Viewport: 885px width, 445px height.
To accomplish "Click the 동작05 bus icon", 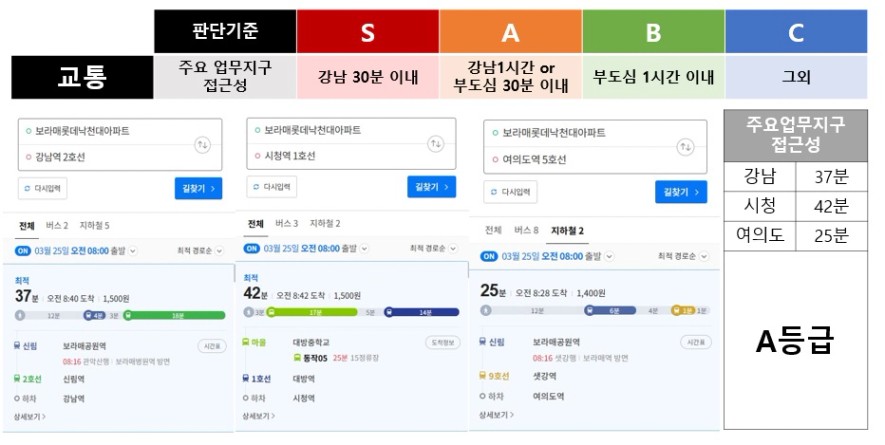I will (297, 357).
